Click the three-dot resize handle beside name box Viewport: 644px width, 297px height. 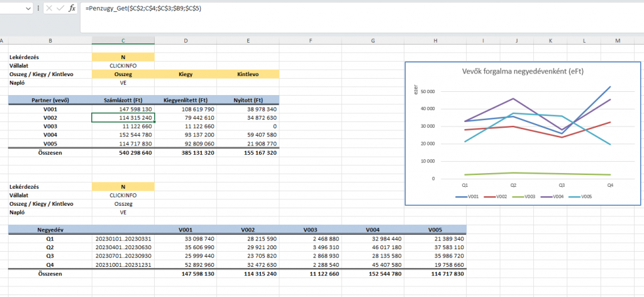pyautogui.click(x=40, y=8)
